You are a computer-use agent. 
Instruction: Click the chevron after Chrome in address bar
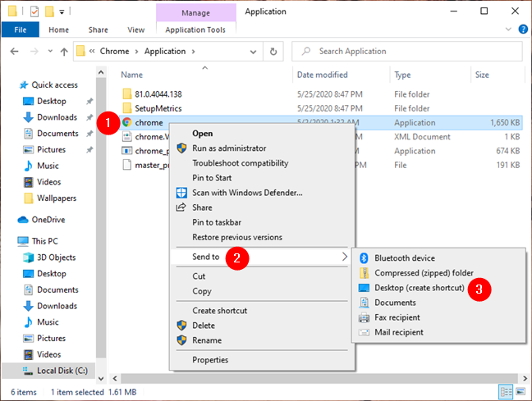click(136, 52)
